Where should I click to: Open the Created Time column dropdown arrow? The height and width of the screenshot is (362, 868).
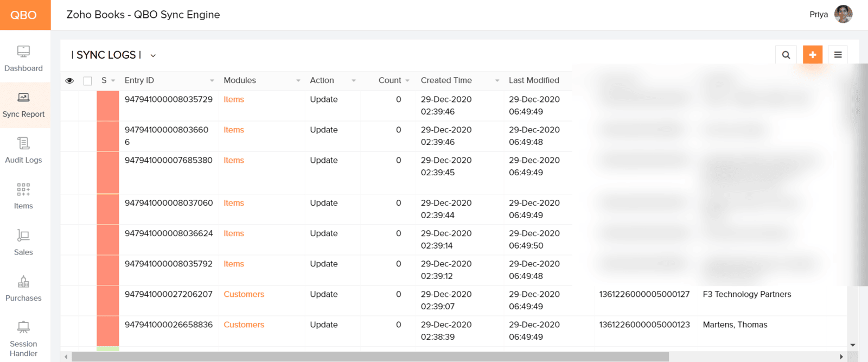pyautogui.click(x=497, y=81)
